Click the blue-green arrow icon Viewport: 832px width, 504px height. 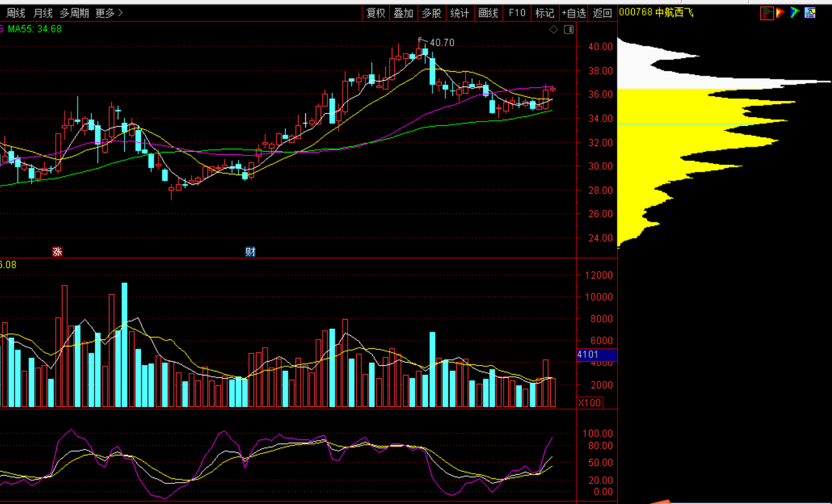(x=795, y=13)
